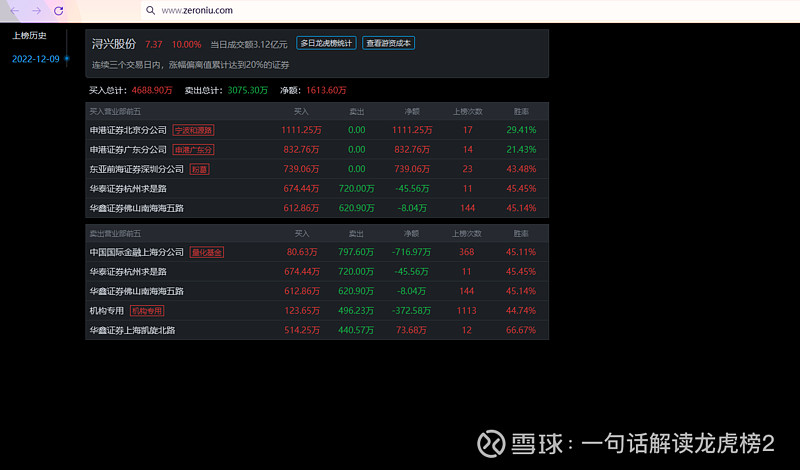
Task: Click the 10.00% change value
Action: 186,44
